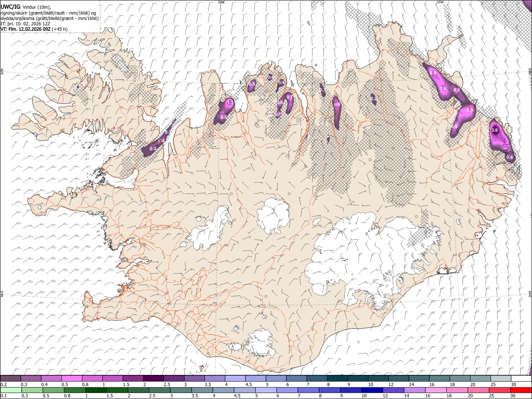Click the "20W" longitude label at the top
This screenshot has height=399, width=532.
click(x=222, y=2)
